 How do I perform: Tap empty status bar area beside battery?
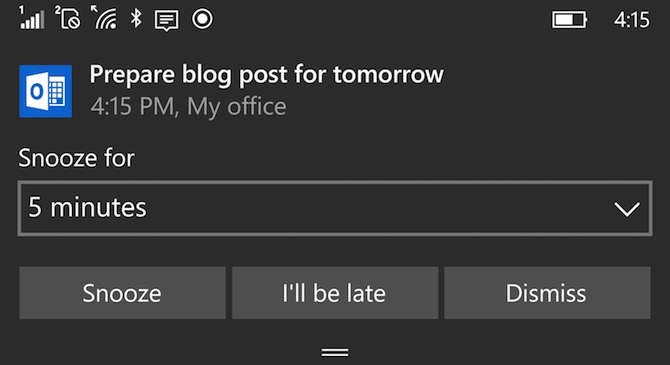pyautogui.click(x=380, y=20)
